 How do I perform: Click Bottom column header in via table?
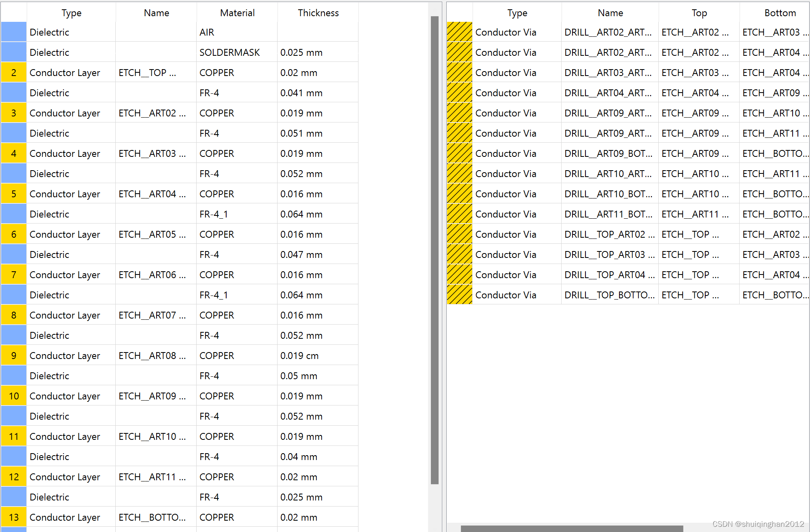[780, 13]
